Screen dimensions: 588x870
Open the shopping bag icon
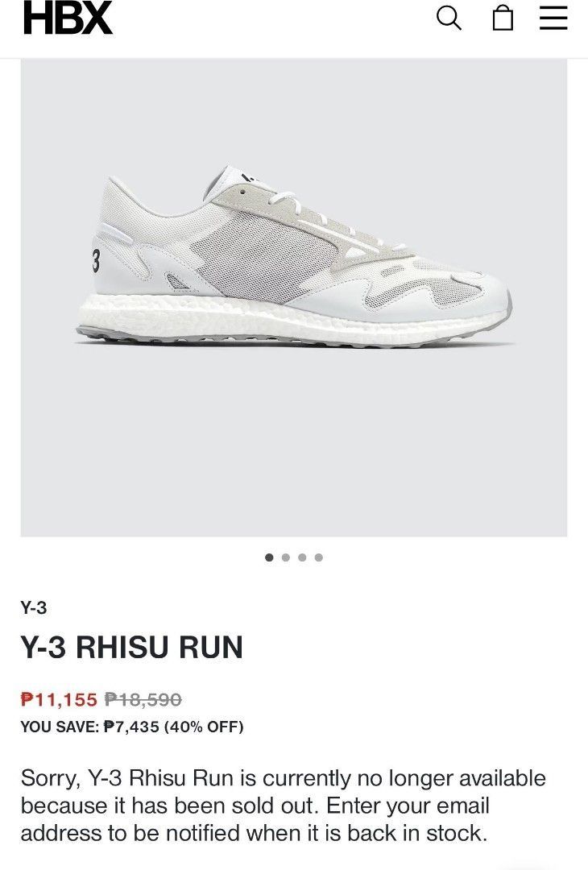point(503,19)
